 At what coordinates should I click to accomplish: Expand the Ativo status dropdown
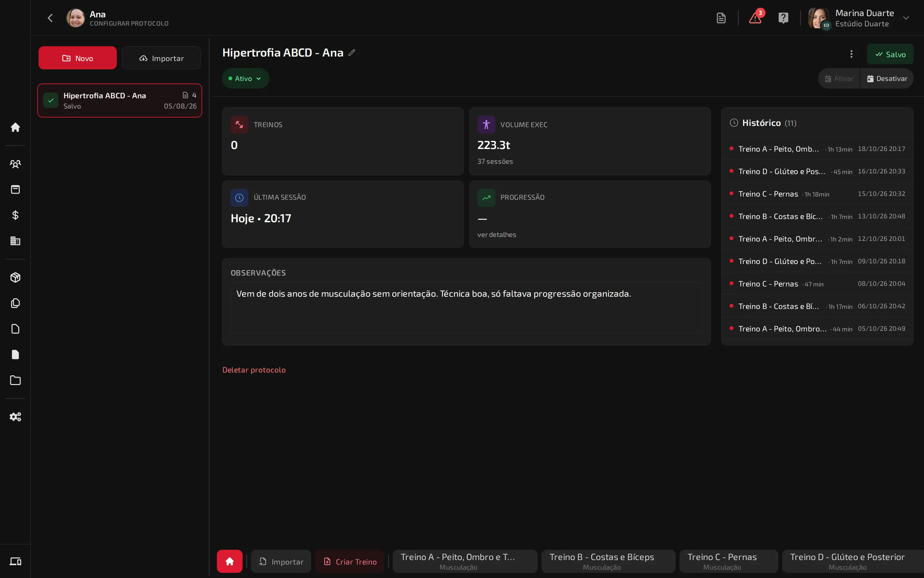pyautogui.click(x=245, y=78)
